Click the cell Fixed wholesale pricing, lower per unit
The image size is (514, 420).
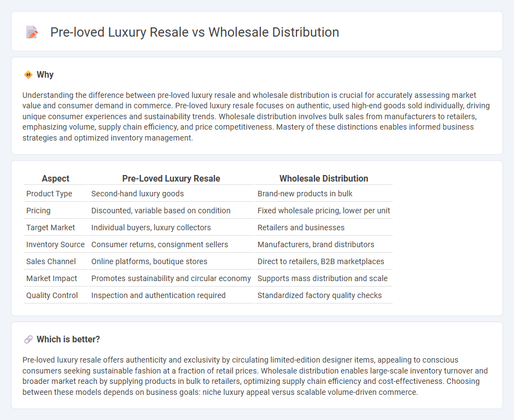324,211
